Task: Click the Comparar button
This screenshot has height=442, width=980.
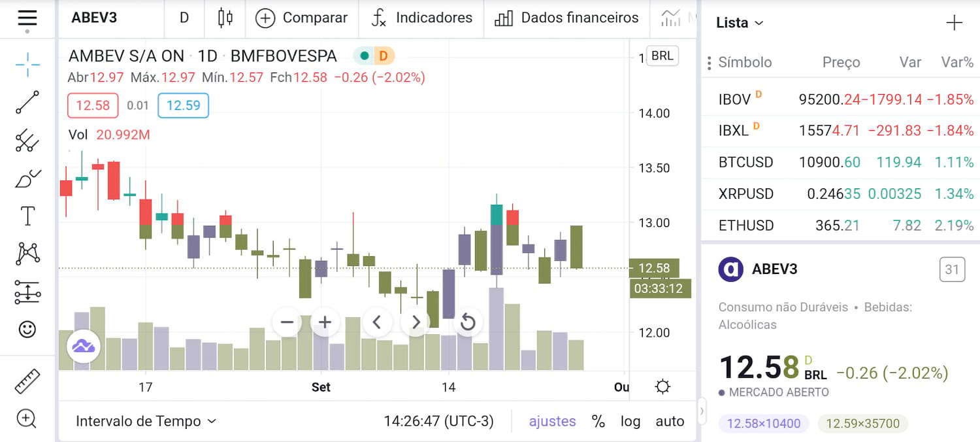Action: point(302,18)
